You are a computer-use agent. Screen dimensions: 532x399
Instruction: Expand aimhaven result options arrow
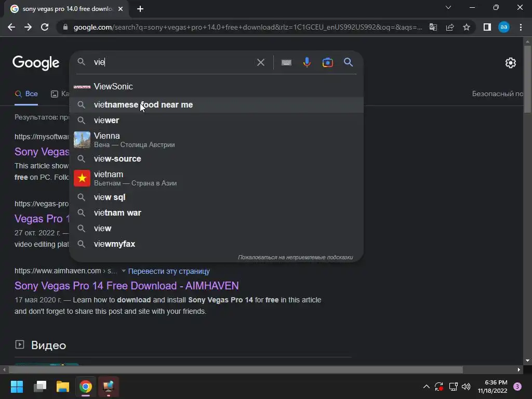[124, 271]
